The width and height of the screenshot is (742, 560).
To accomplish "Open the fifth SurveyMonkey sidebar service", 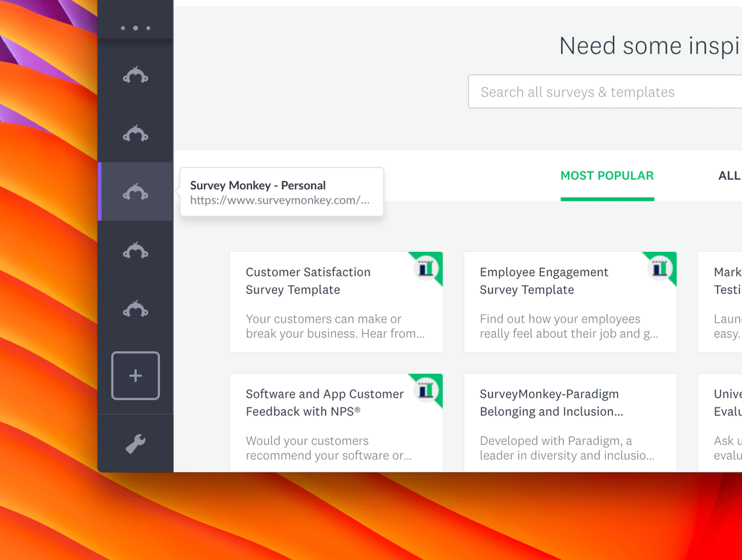I will 136,309.
